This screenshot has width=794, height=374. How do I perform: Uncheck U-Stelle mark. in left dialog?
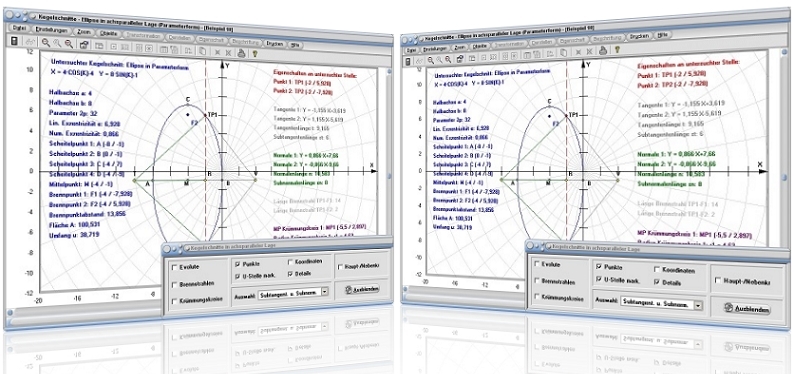(237, 275)
